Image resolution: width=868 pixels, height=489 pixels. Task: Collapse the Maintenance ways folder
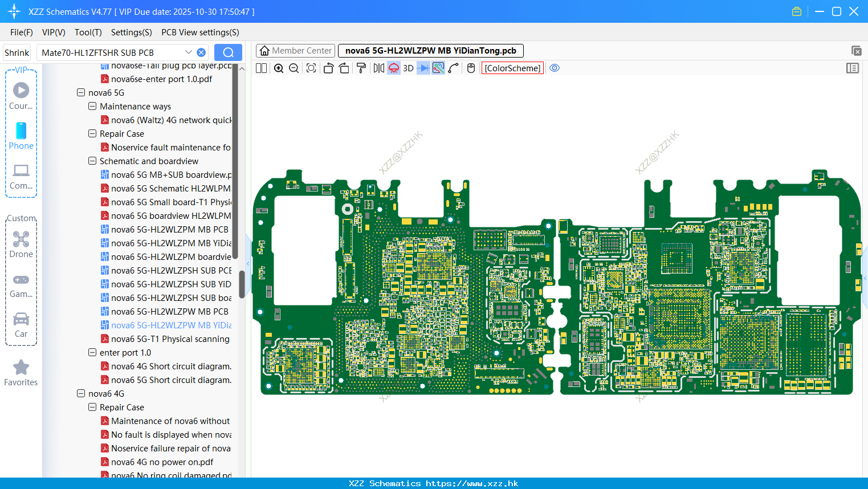92,106
